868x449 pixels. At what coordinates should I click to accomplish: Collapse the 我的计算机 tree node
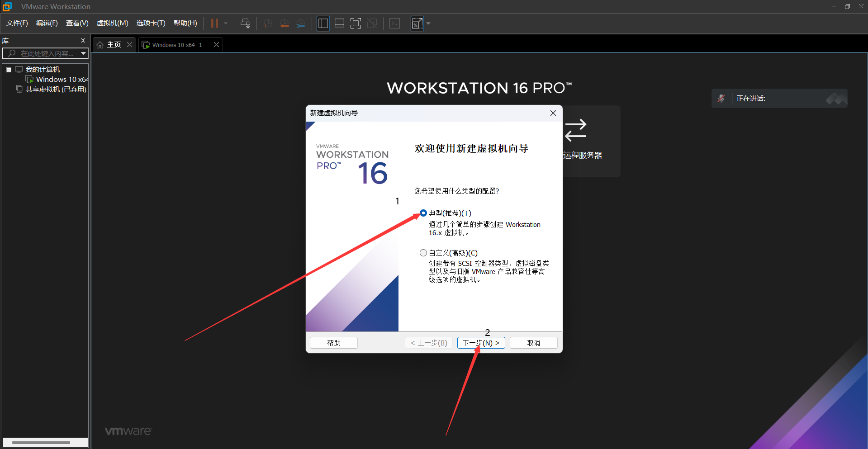point(9,70)
